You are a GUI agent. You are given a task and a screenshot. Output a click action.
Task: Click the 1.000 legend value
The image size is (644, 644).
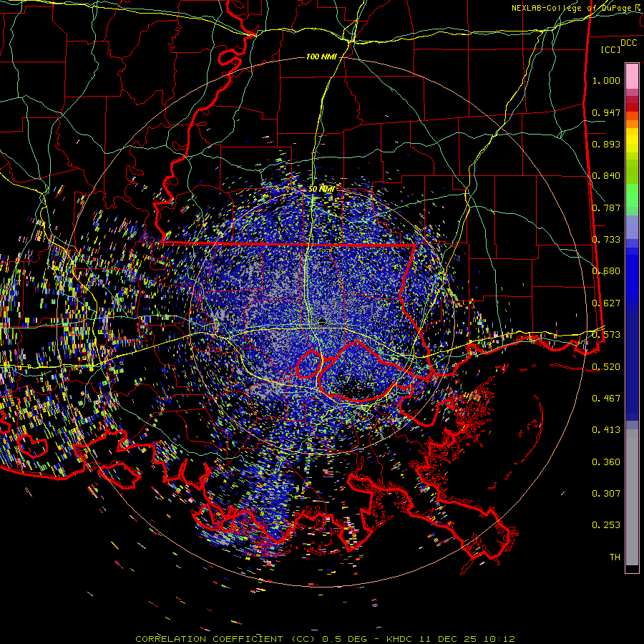click(606, 80)
